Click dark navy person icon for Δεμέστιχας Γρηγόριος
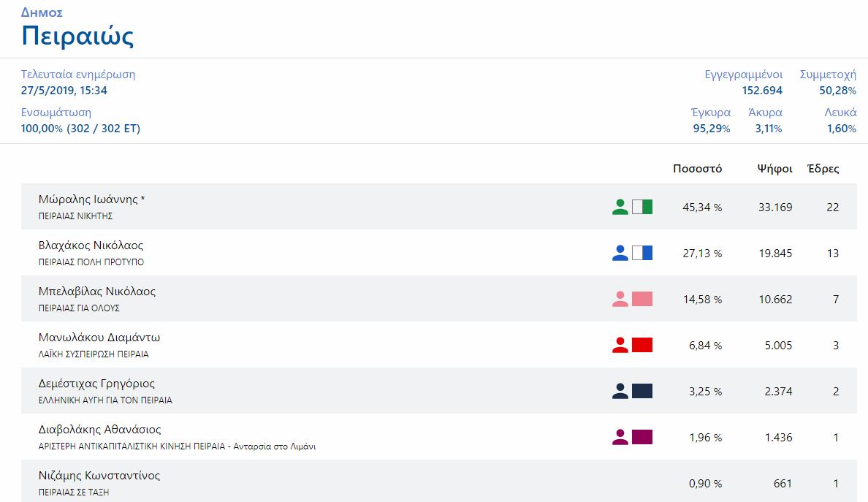Image resolution: width=868 pixels, height=502 pixels. click(x=620, y=391)
